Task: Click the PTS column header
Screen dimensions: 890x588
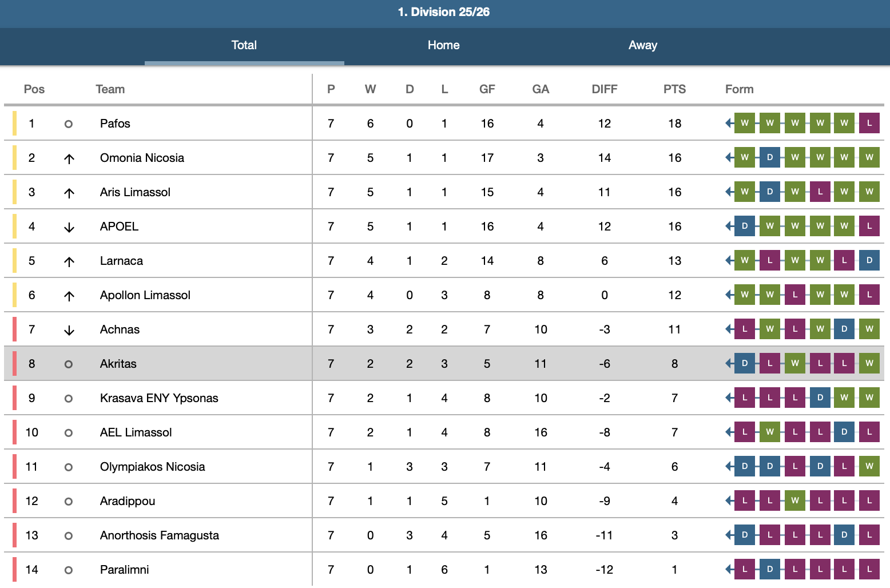Action: pyautogui.click(x=674, y=89)
